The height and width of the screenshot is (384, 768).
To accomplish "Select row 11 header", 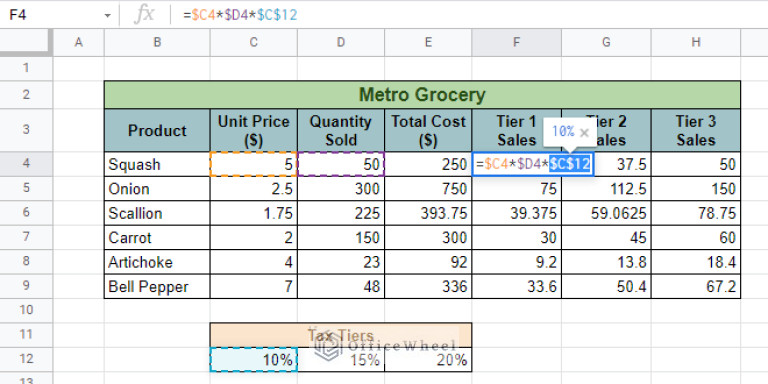I will (x=26, y=335).
